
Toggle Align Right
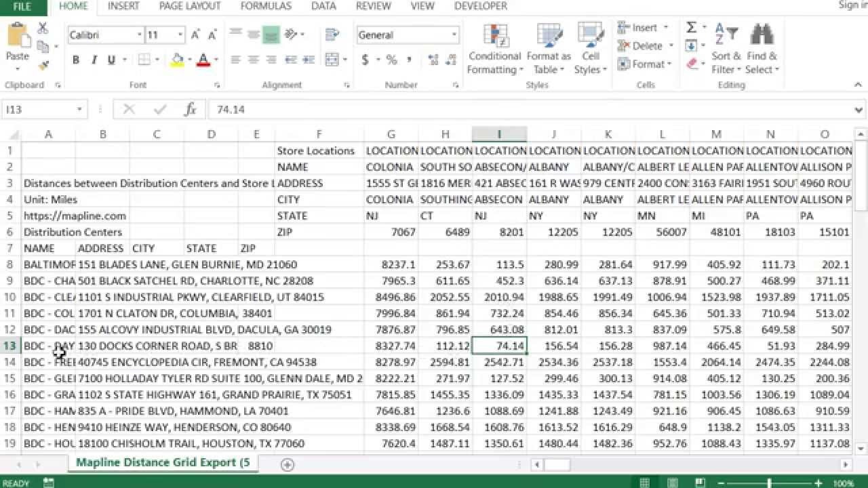coord(271,60)
